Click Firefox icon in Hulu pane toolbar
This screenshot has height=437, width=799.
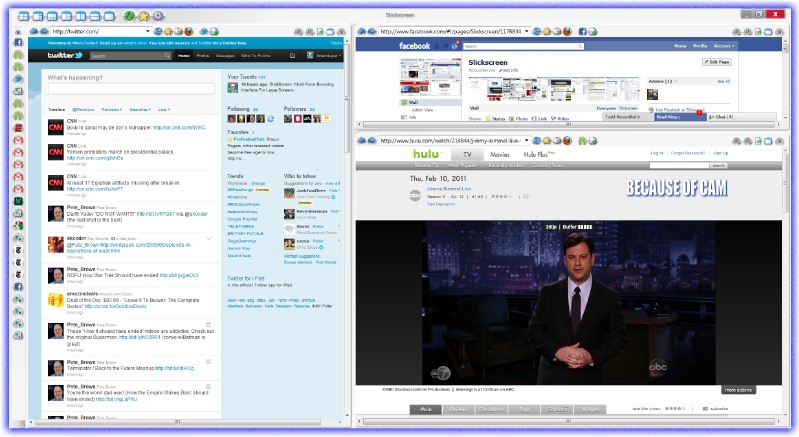pos(567,141)
